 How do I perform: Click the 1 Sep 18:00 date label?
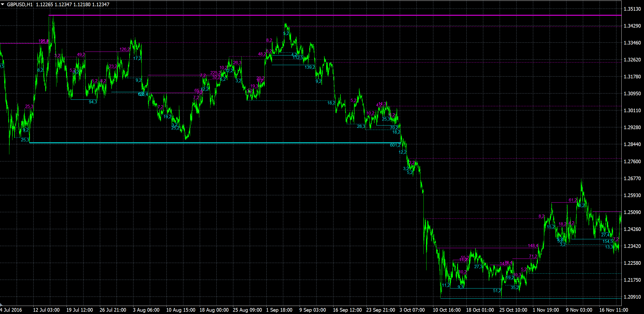279,310
